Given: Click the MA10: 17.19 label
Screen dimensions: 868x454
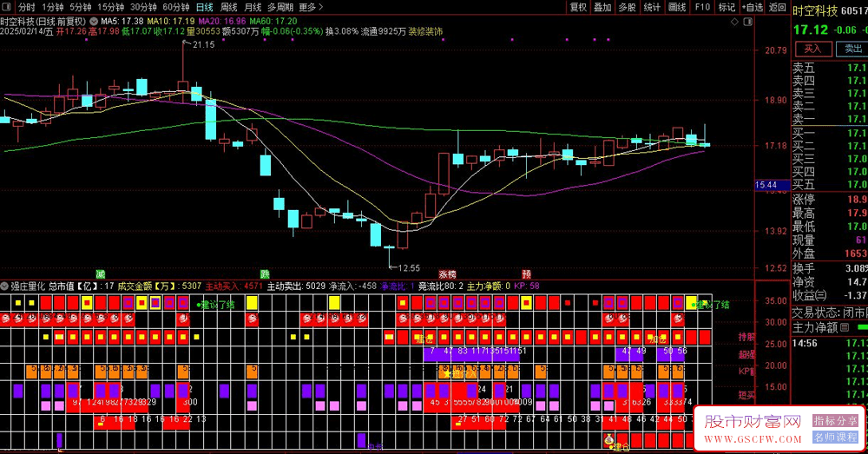Looking at the screenshot, I should click(170, 21).
